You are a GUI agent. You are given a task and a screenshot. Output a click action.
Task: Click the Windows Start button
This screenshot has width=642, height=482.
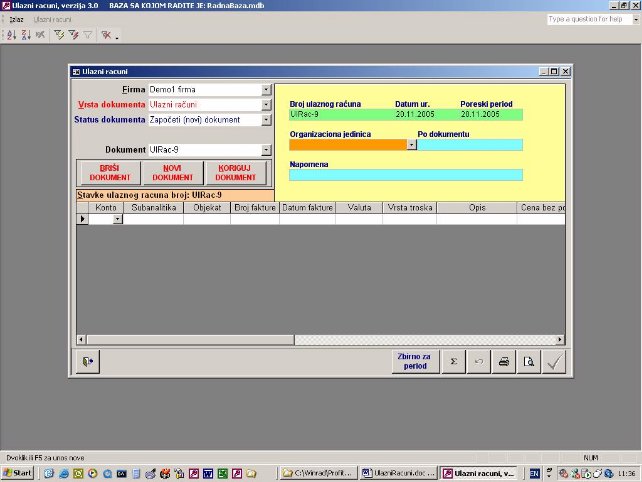click(17, 472)
